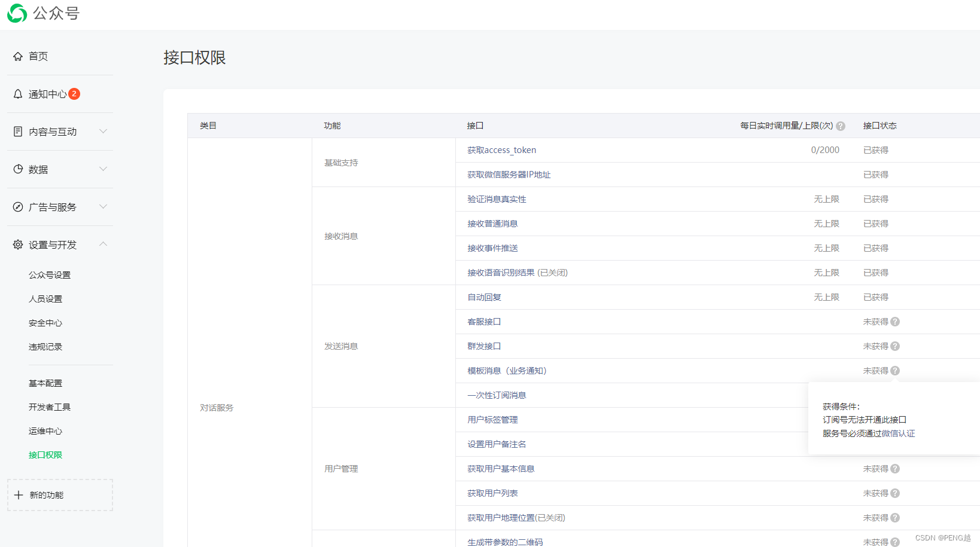
Task: Open 基本配置 submenu item
Action: pos(45,383)
